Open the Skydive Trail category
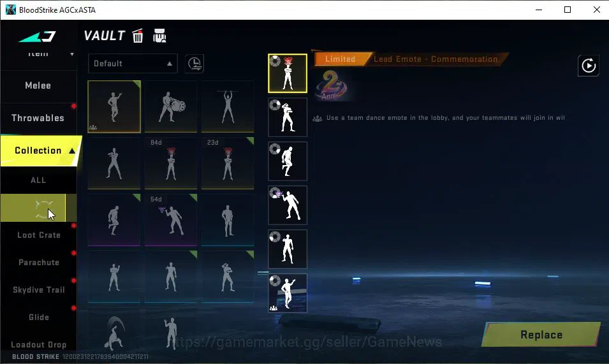 click(38, 290)
